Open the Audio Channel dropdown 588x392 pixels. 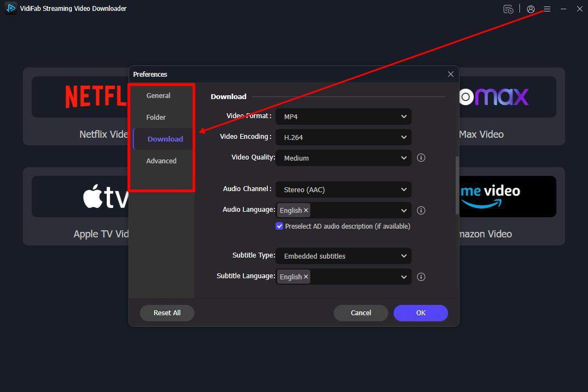[344, 190]
